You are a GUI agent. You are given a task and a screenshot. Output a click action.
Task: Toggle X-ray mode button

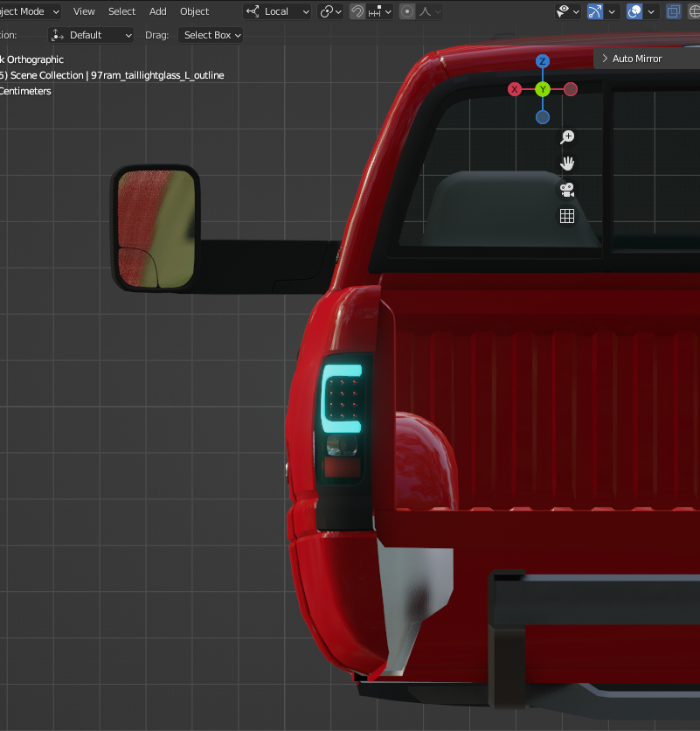[x=673, y=11]
